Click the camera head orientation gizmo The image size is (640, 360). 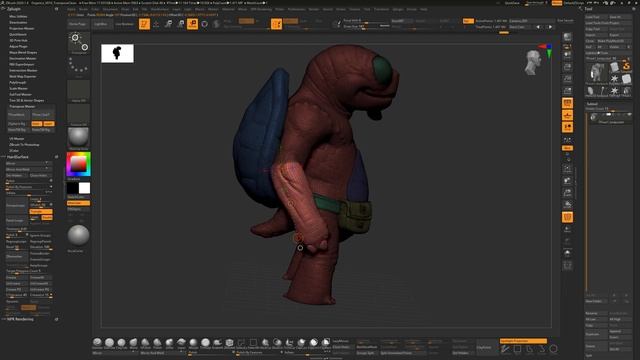(x=533, y=62)
